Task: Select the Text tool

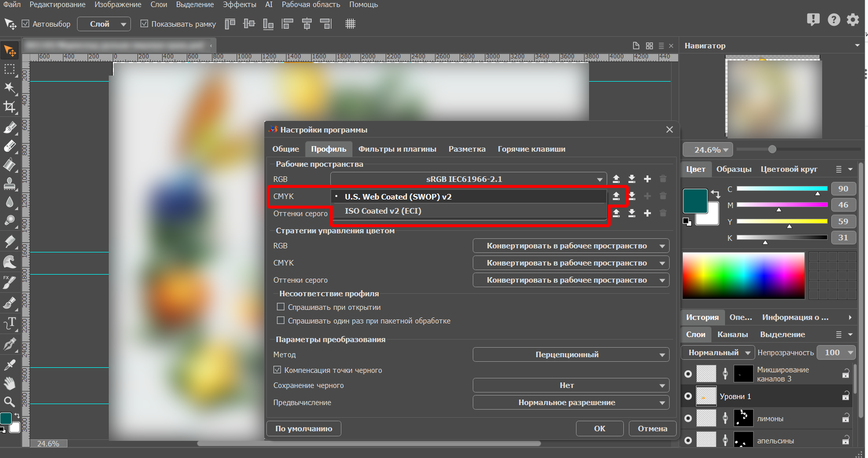Action: [x=10, y=323]
